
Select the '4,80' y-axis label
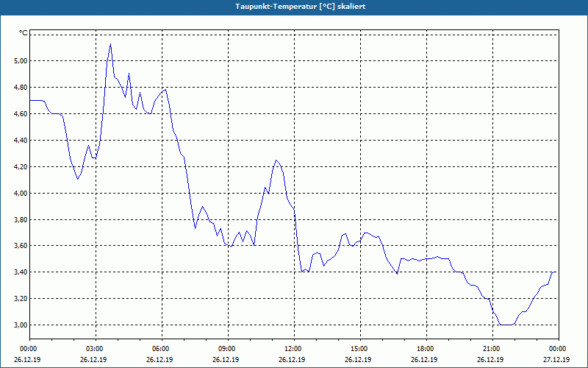point(21,88)
